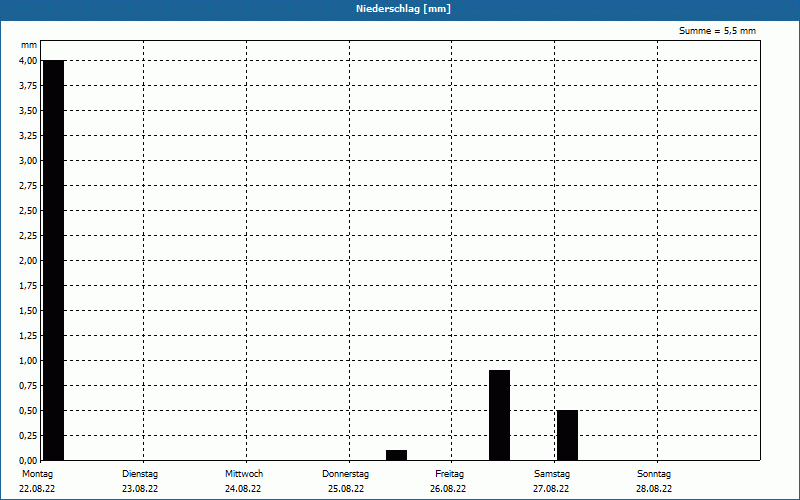Click the 2,50 y-axis value
Screen dimensions: 800x500
tap(28, 211)
